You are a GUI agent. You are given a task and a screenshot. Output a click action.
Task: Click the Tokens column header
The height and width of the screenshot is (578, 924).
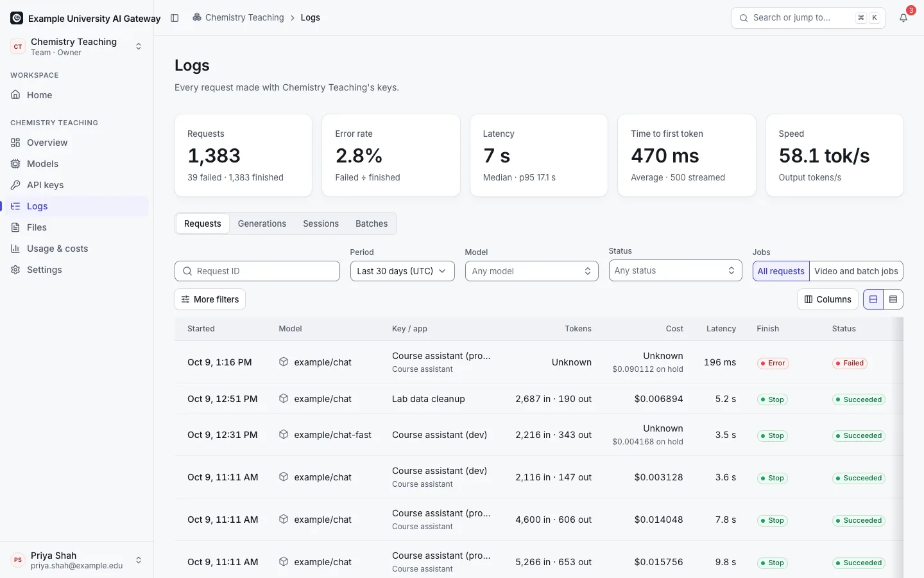click(578, 329)
